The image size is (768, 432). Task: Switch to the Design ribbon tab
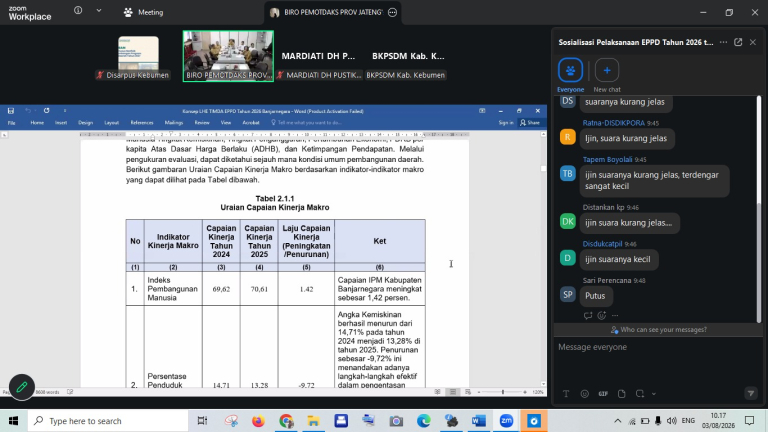click(x=85, y=123)
